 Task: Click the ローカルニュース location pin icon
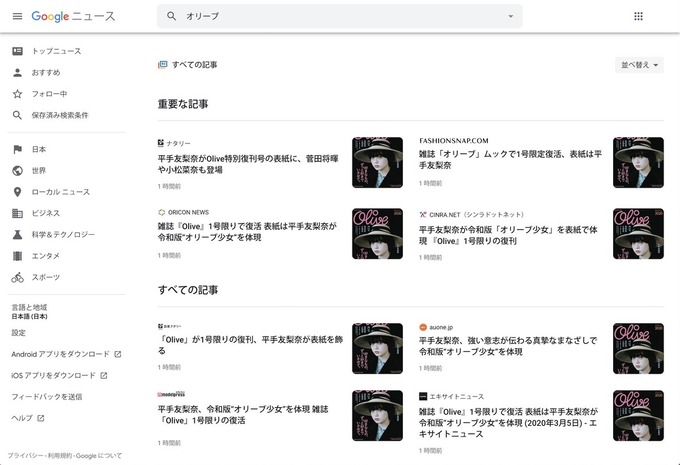[17, 192]
